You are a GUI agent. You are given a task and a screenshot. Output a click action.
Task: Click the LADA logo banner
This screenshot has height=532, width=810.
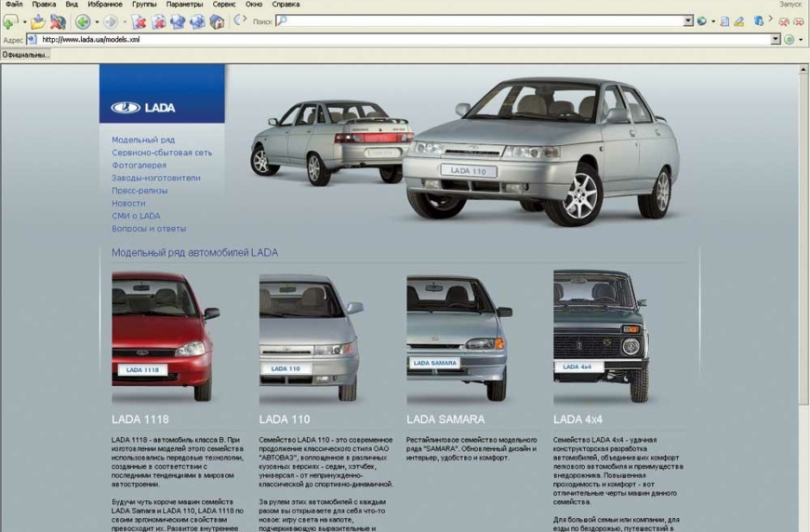162,94
